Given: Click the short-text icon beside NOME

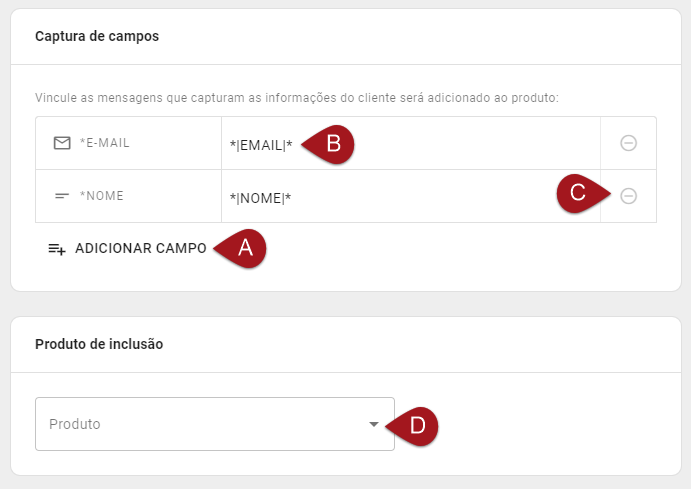Looking at the screenshot, I should click(x=62, y=196).
